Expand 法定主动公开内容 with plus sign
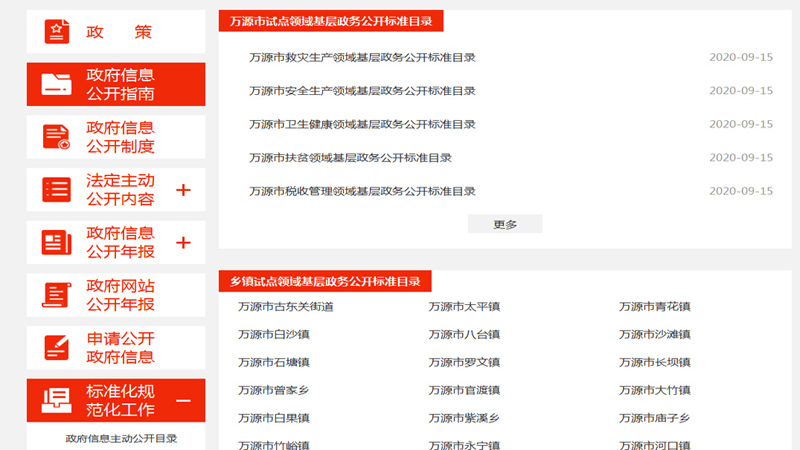 click(x=183, y=190)
